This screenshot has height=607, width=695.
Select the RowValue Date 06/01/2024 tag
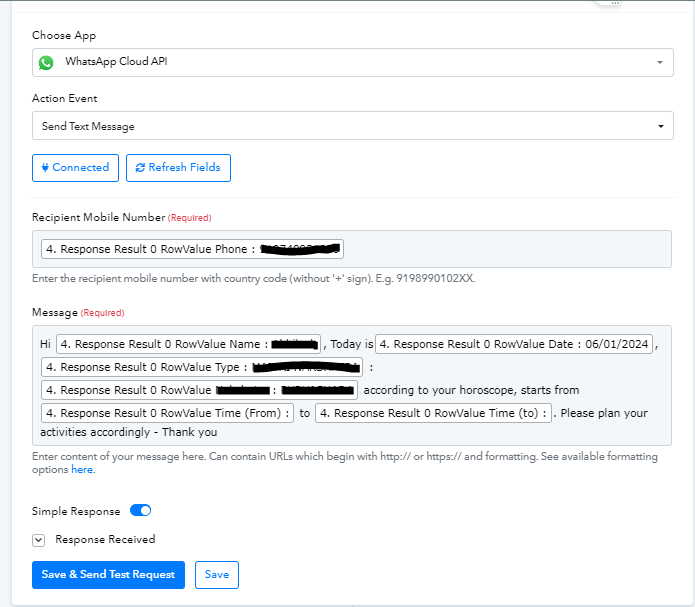tap(514, 344)
